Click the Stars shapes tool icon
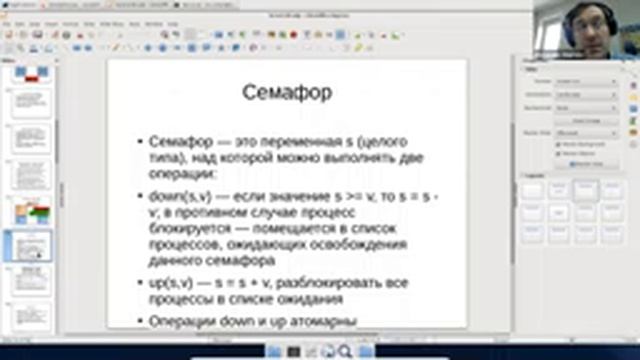This screenshot has width=640, height=360. tap(222, 49)
